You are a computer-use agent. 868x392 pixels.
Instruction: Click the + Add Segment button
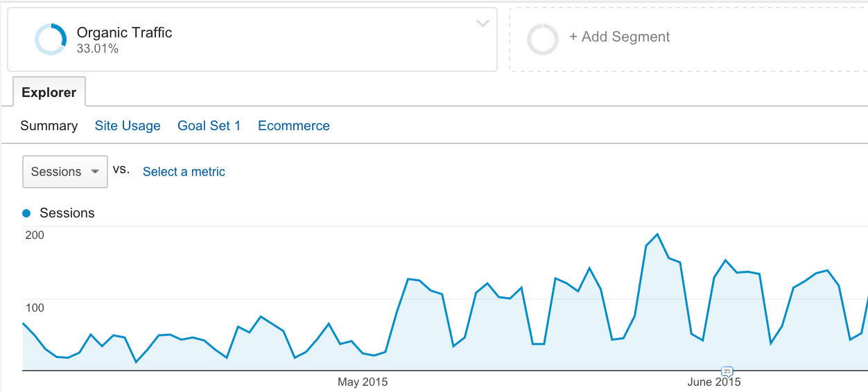(619, 37)
